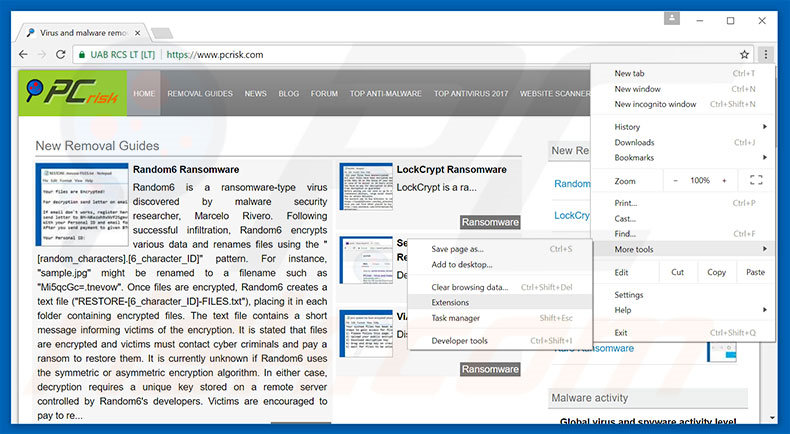Select Save page as option

click(x=500, y=249)
